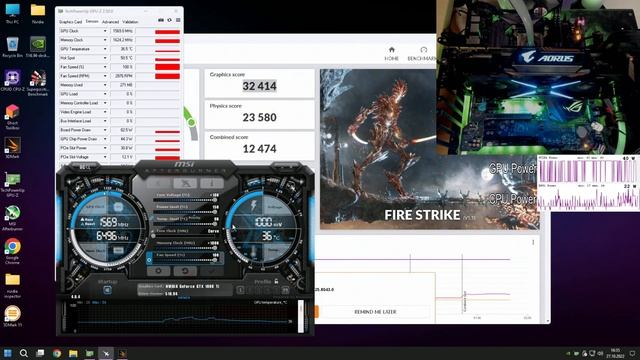Screen dimensions: 640x360
Task: Toggle Afterburner Startup with Windows button
Action: pos(107,290)
